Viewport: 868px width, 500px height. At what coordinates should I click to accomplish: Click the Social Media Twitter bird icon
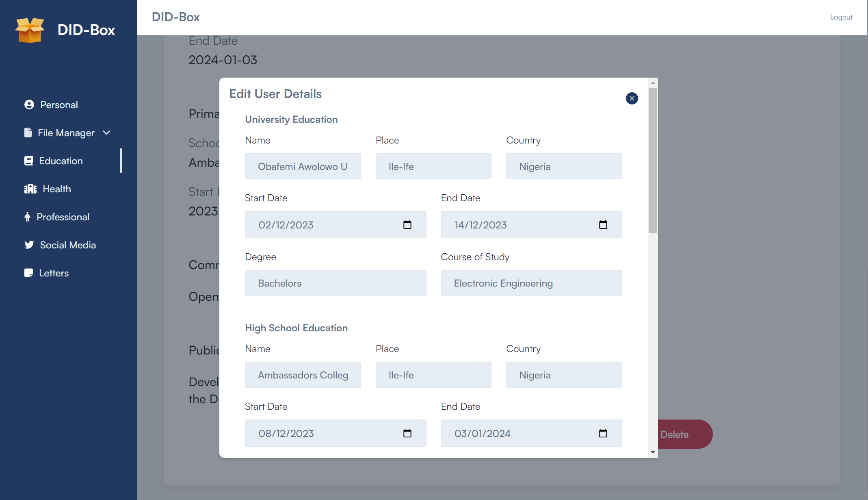tap(29, 245)
